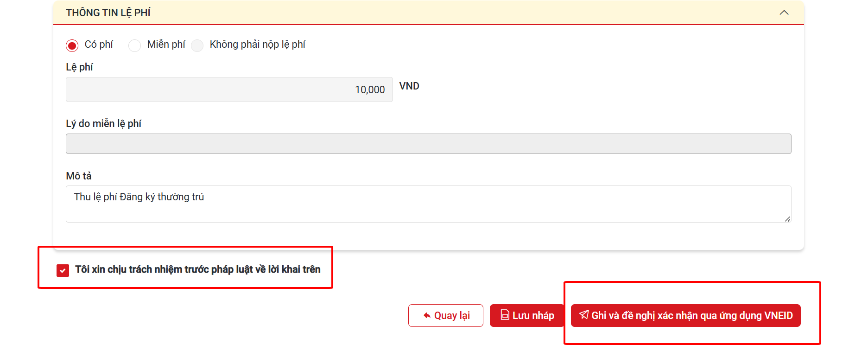Choose the Không phải nộp lệ phí option
868x364 pixels.
(x=197, y=45)
